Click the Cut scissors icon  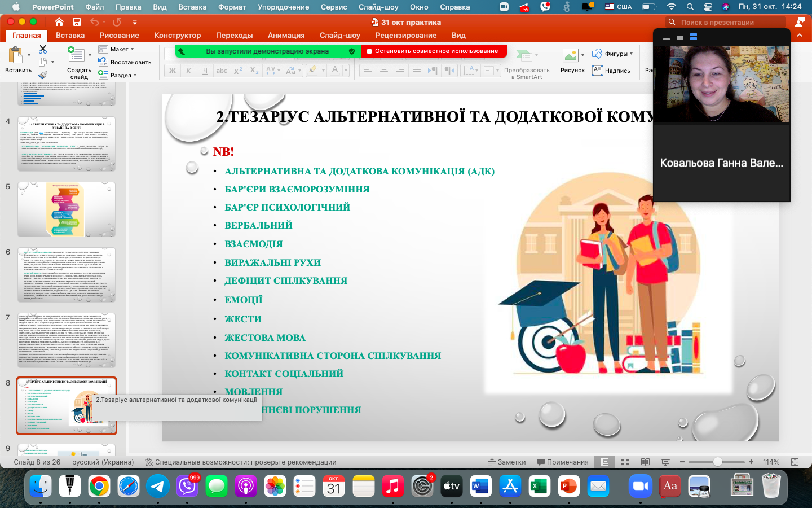(x=43, y=50)
